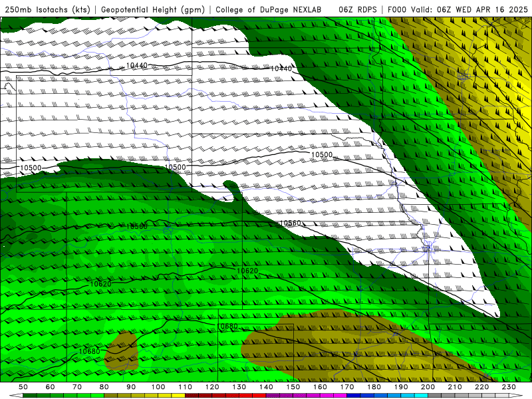
Task: Click 'F000 Valid: 06Z WED APR 16 2025' text
Action: click(458, 10)
